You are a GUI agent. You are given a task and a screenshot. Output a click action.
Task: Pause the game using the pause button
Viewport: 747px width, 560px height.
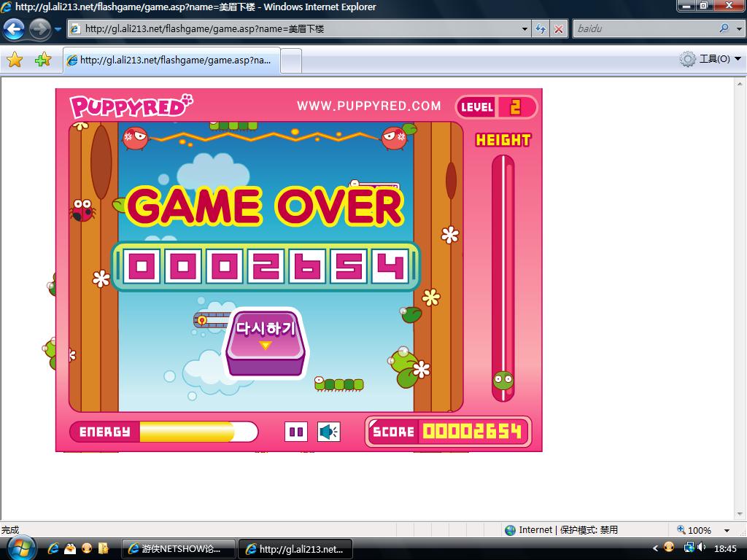(296, 432)
